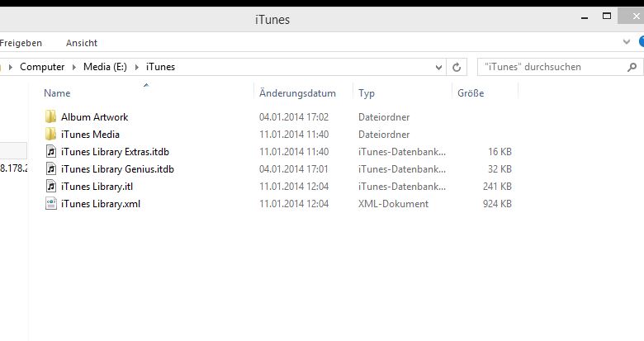644x341 pixels.
Task: Click the iTunes Library Genius.itdb file icon
Action: pos(51,169)
